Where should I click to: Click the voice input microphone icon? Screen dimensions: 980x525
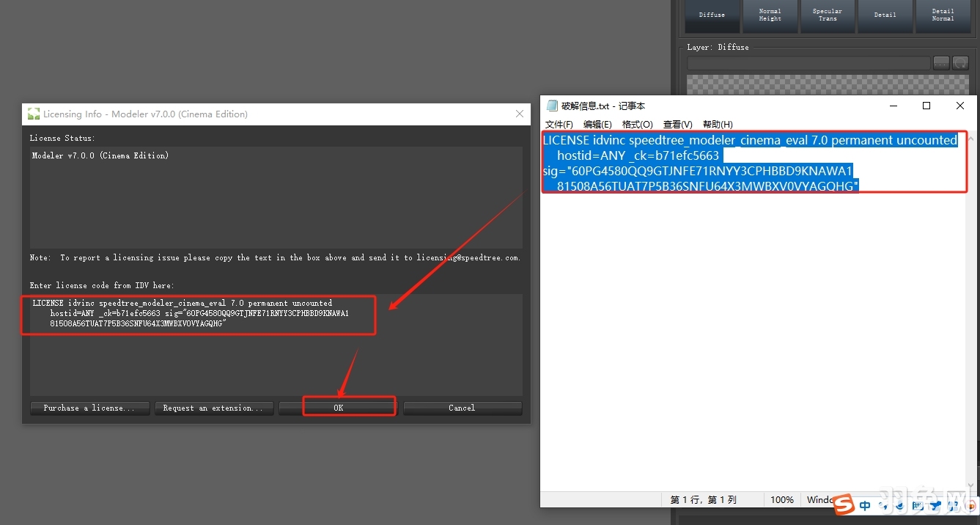coord(900,505)
